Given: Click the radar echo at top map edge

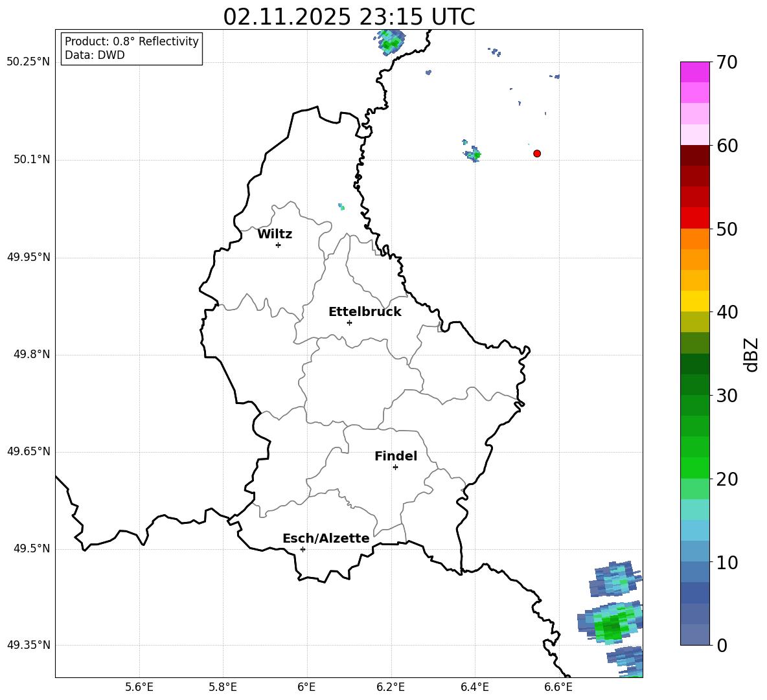Looking at the screenshot, I should (x=391, y=42).
